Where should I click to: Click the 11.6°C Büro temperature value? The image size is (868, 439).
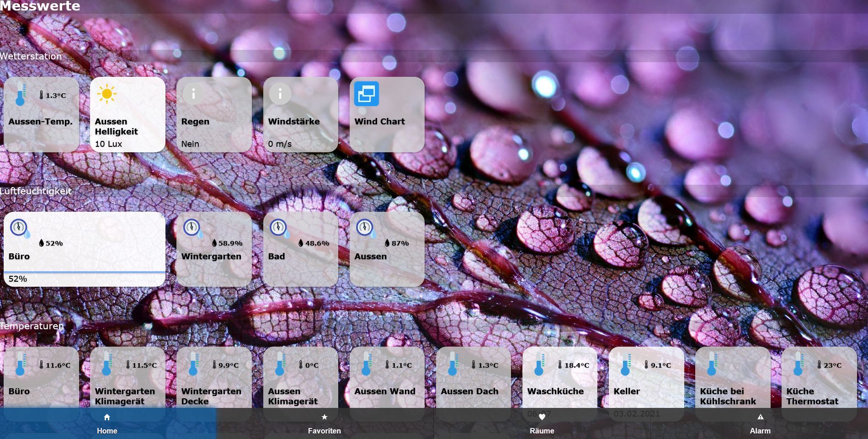pyautogui.click(x=58, y=365)
